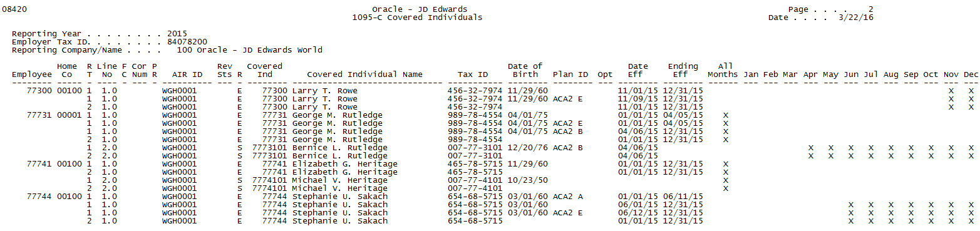Select the Covered Individual Name column header

364,74
